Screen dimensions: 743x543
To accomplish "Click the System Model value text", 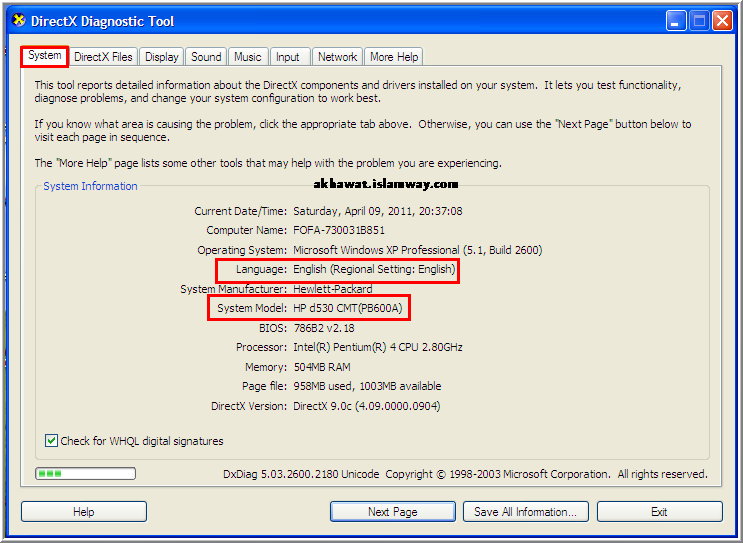I will pyautogui.click(x=347, y=309).
